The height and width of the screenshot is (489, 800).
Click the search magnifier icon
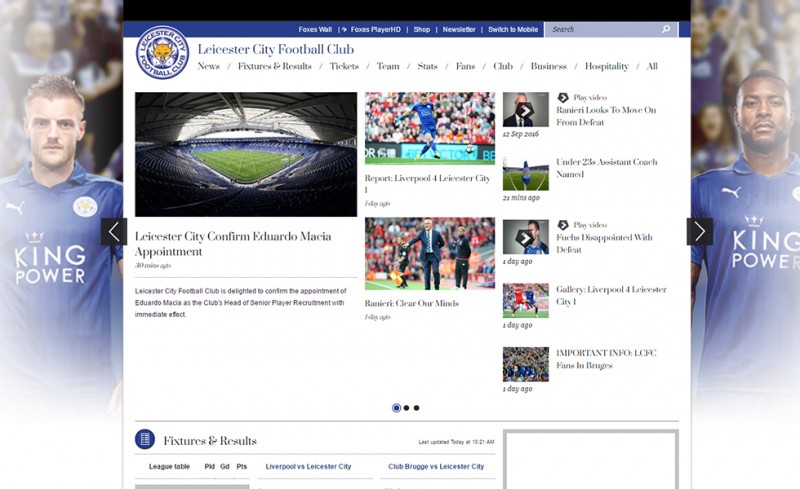tap(666, 30)
